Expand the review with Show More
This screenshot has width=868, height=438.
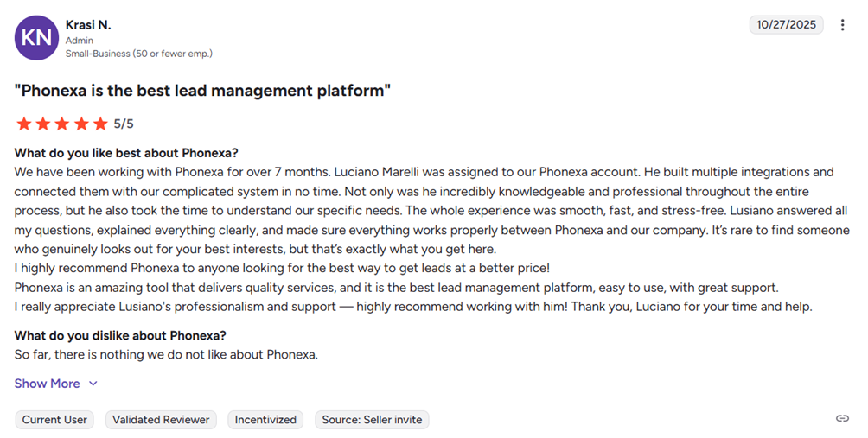pos(48,384)
